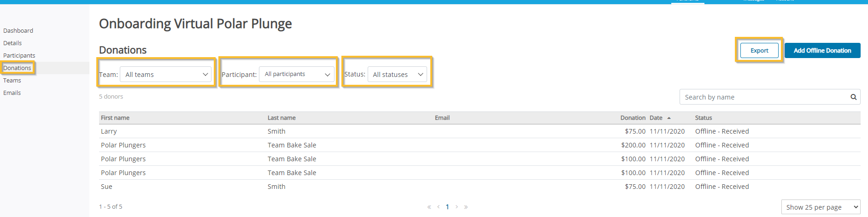Sort by Status column header
868x217 pixels.
(x=704, y=118)
